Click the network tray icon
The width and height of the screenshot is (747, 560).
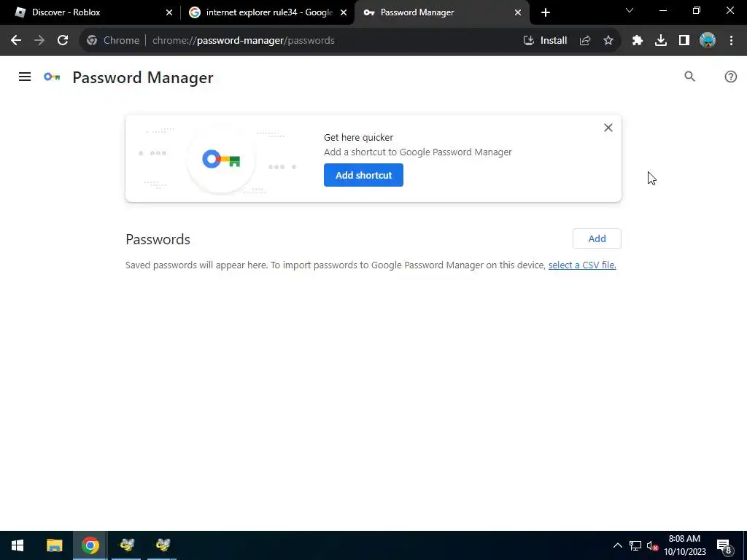635,545
